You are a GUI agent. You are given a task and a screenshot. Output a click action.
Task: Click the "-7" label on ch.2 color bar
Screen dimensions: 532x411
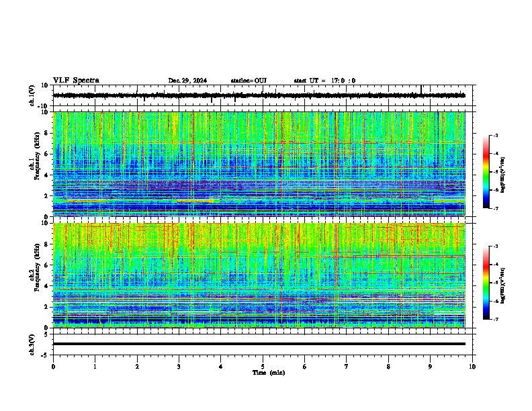[495, 319]
